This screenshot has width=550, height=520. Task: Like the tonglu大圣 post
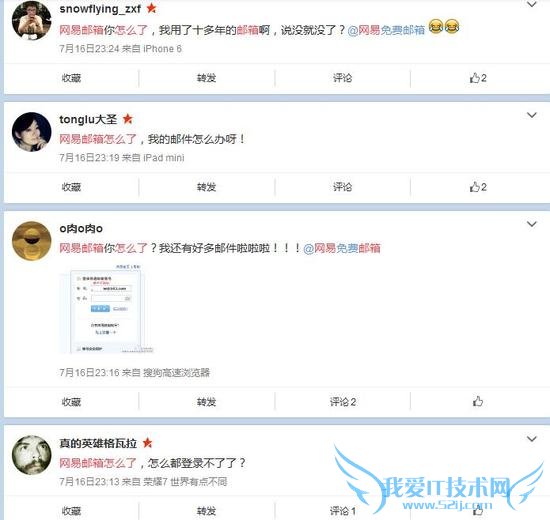pyautogui.click(x=478, y=187)
